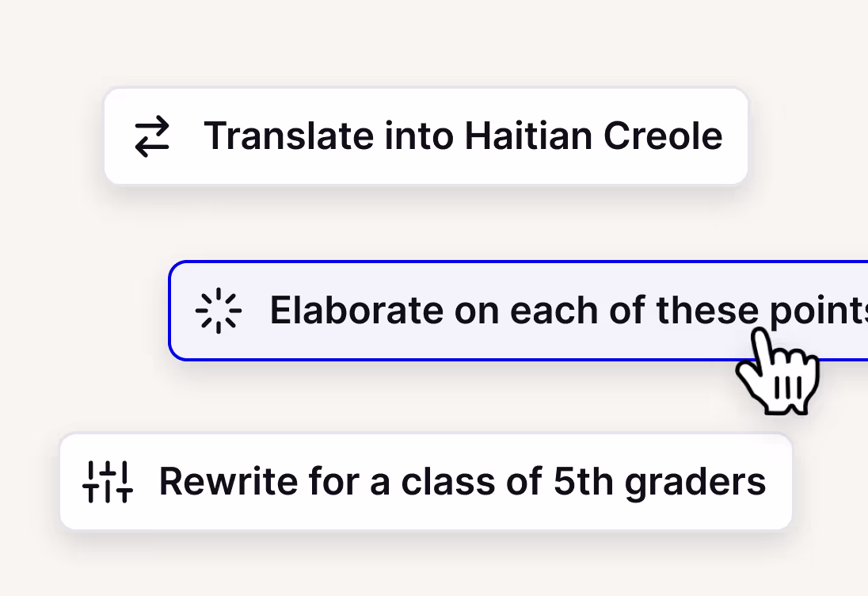Click the spinner icon beside Elaborate
868x596 pixels.
[218, 311]
